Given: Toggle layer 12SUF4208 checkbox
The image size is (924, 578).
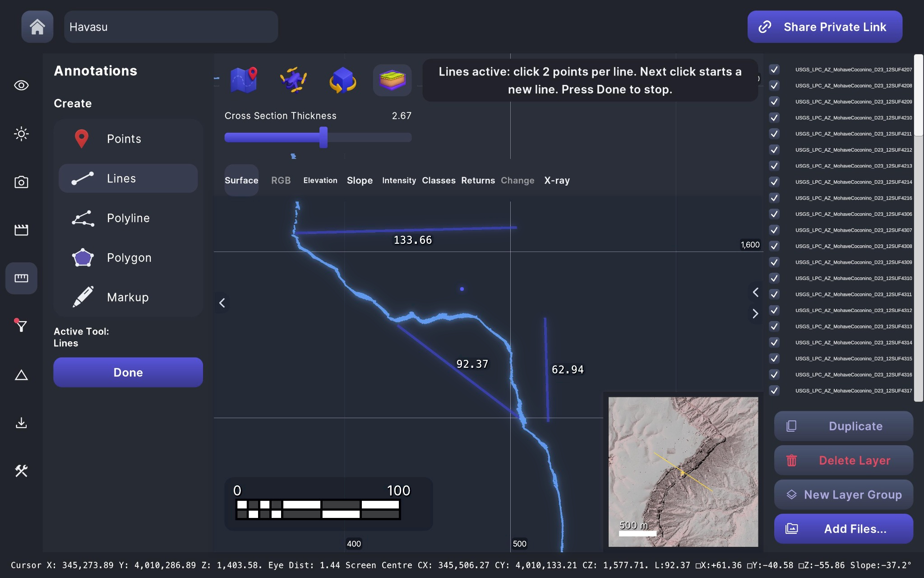Looking at the screenshot, I should point(774,85).
